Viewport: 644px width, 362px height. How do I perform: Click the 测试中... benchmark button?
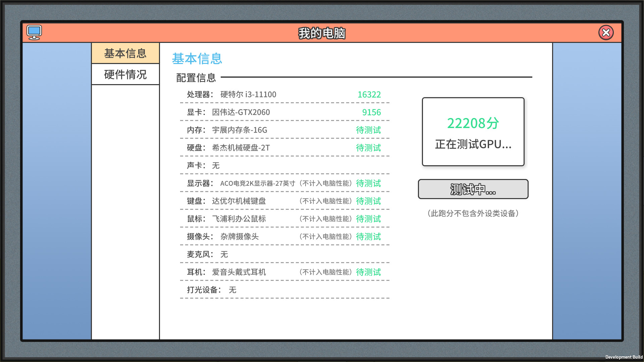point(473,189)
